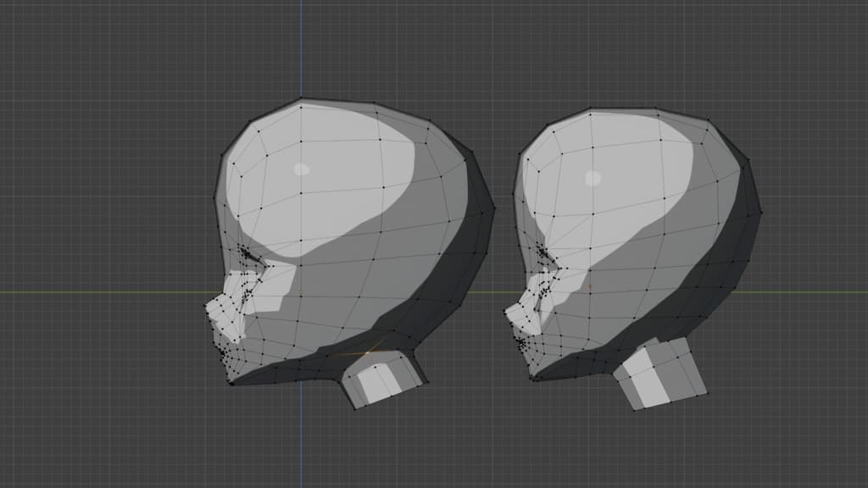The image size is (868, 488).
Task: Click the specular highlight on the left head
Action: pyautogui.click(x=302, y=169)
